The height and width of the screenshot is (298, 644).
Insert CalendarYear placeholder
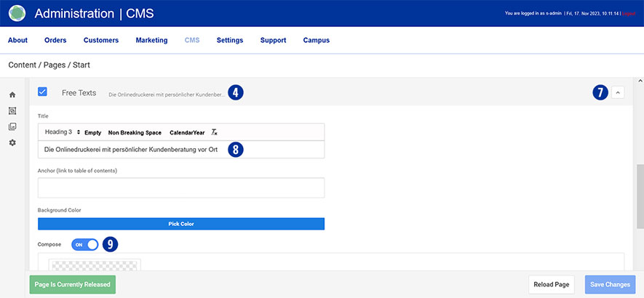point(187,132)
